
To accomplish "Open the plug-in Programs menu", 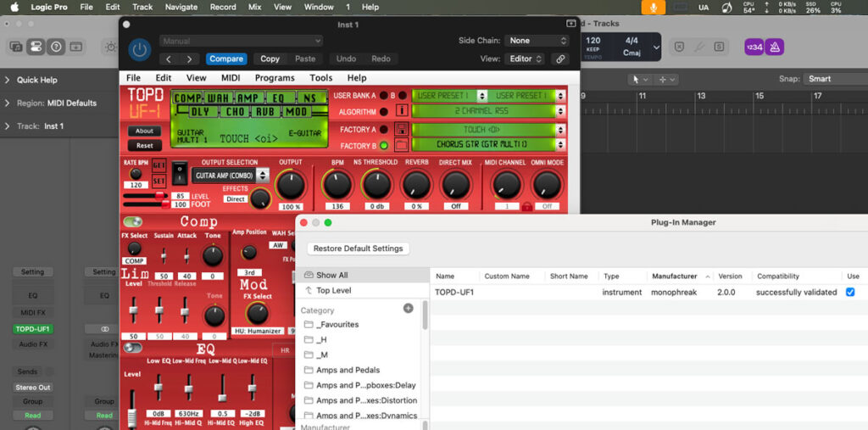I will pyautogui.click(x=275, y=78).
